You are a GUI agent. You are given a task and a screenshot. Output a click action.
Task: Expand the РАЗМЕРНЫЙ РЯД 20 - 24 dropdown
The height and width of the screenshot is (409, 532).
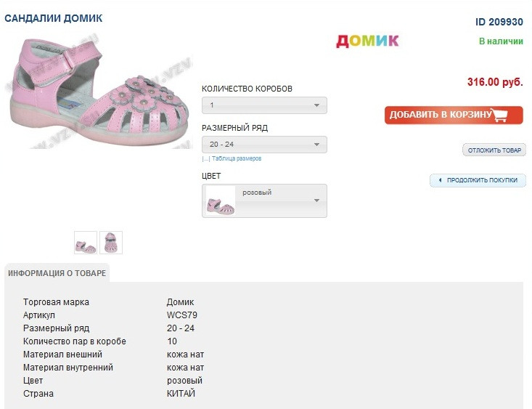click(x=264, y=145)
